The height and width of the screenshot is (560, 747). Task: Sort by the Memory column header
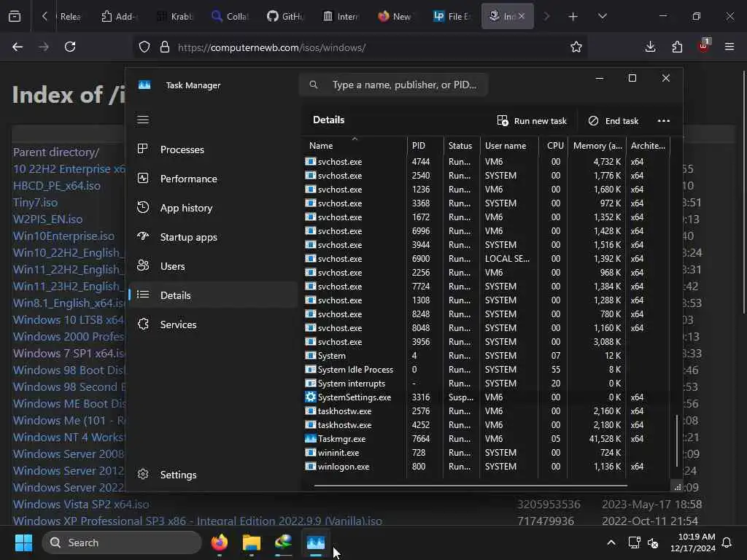click(x=597, y=146)
